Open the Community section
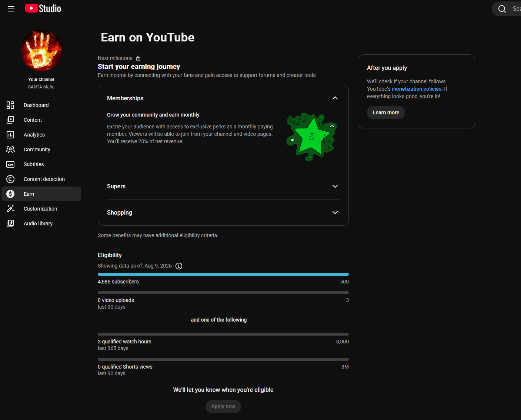Screen dimensions: 521x420 tap(41, 149)
